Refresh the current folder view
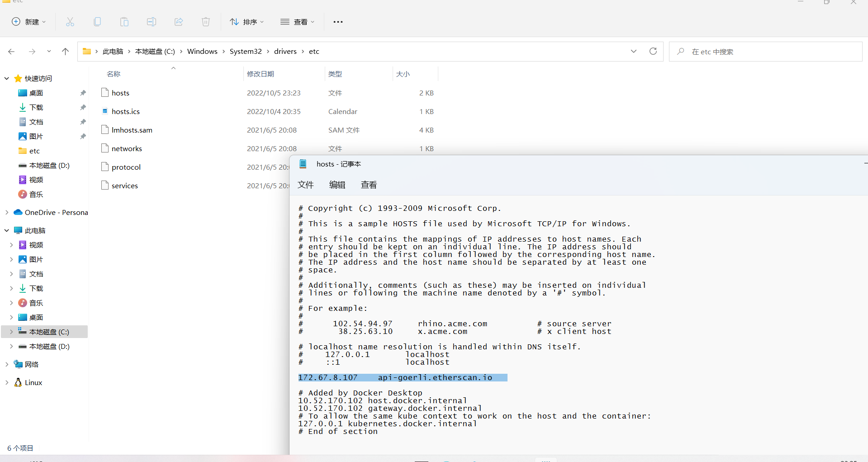The height and width of the screenshot is (462, 868). tap(653, 51)
